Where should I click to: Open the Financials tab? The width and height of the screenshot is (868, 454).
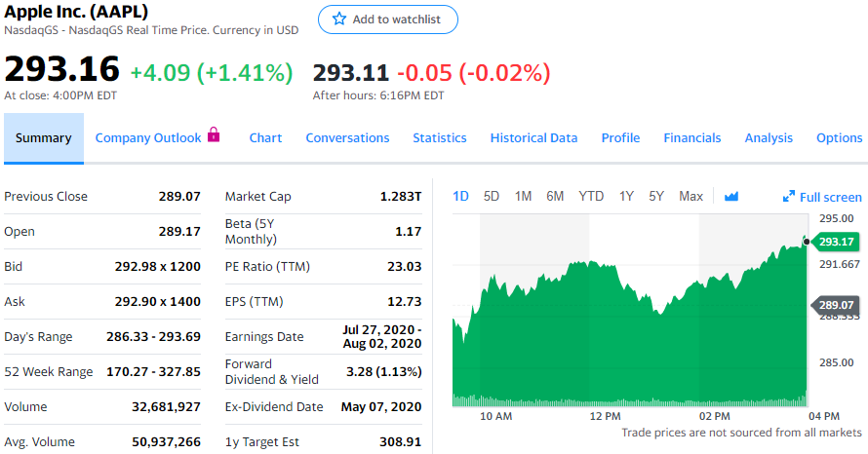[x=692, y=138]
